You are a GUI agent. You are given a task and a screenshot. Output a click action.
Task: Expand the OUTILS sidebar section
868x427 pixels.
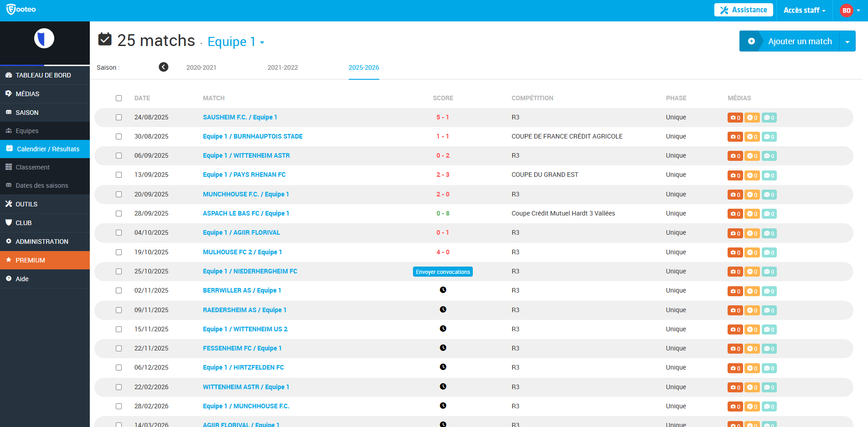(x=45, y=204)
